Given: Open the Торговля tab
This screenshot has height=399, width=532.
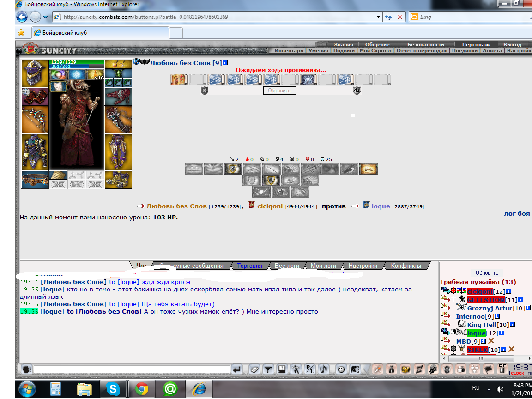Looking at the screenshot, I should pos(250,266).
